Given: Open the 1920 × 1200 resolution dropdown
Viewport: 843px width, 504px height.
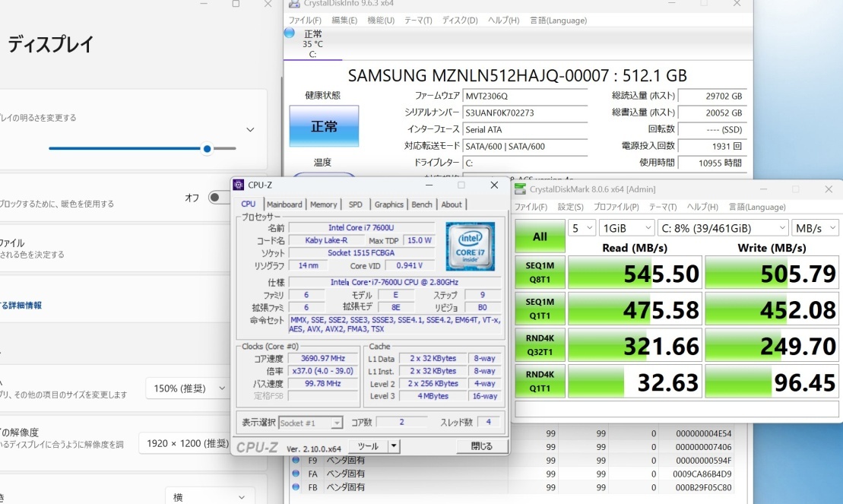Looking at the screenshot, I should (x=185, y=443).
